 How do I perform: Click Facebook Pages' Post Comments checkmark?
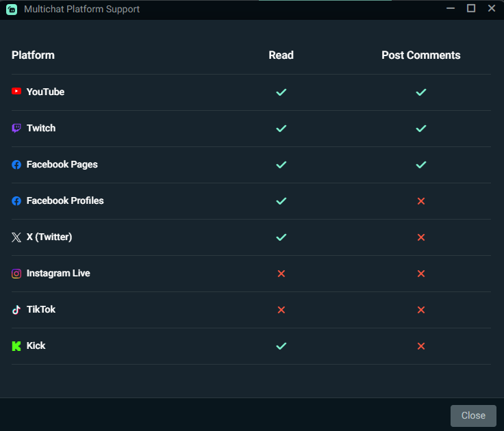(421, 165)
